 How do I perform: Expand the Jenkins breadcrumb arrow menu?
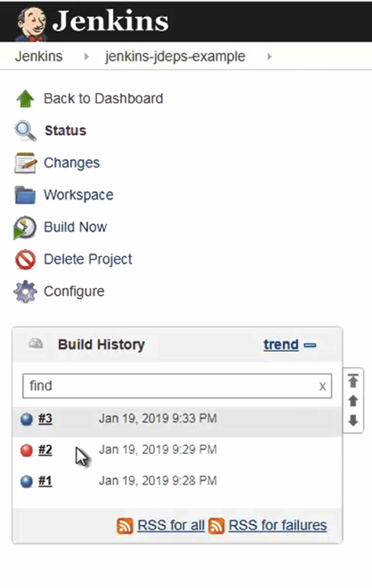(87, 57)
